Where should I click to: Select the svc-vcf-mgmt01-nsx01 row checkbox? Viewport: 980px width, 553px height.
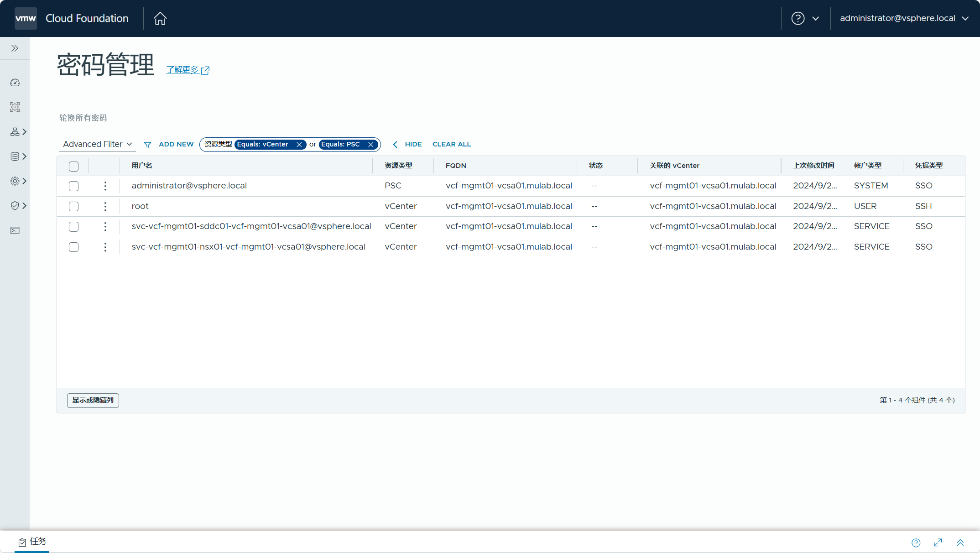pos(73,247)
